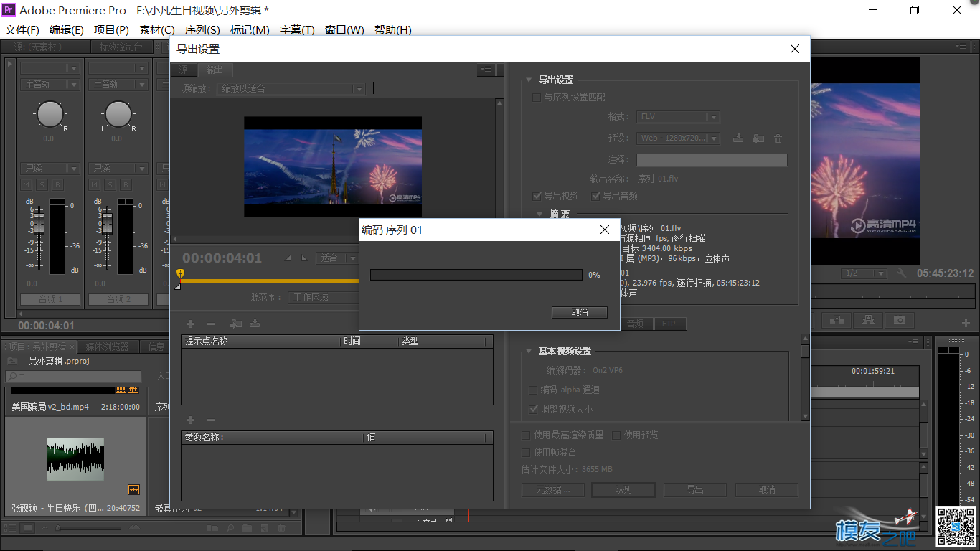Open the 文件(F) menu
Viewport: 980px width, 551px height.
point(22,30)
